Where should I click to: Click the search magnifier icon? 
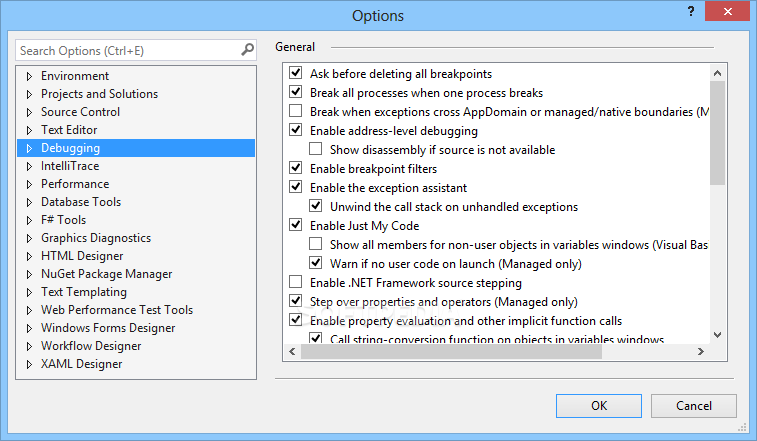tap(247, 49)
